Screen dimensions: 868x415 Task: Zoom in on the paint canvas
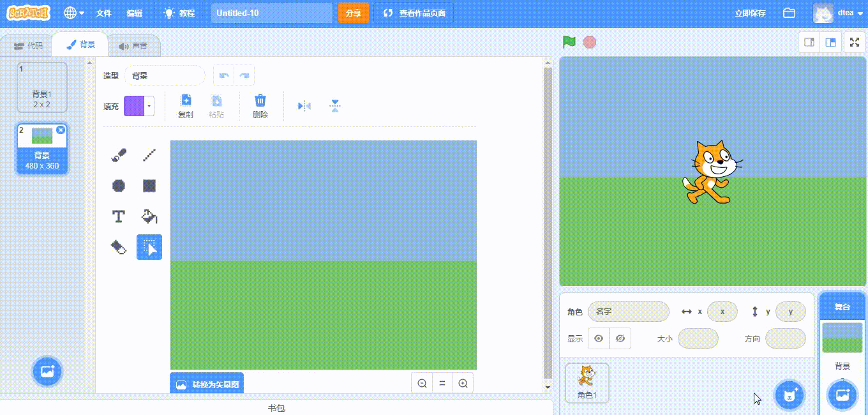(x=463, y=384)
